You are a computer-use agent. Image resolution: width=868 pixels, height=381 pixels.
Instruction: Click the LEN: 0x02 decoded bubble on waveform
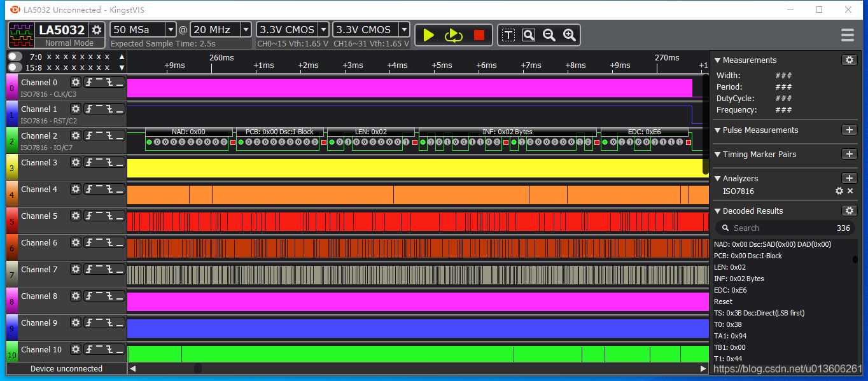pos(371,132)
